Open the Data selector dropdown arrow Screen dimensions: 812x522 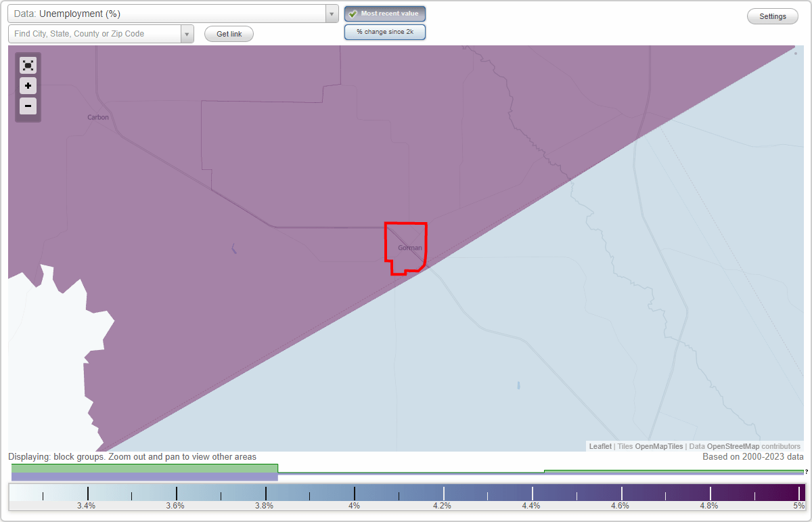click(x=331, y=14)
